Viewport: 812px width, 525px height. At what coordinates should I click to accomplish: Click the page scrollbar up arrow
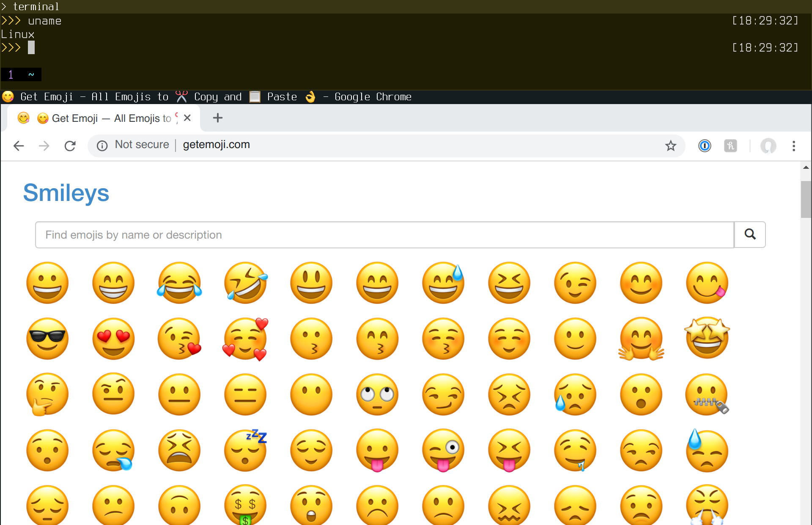[x=806, y=168]
